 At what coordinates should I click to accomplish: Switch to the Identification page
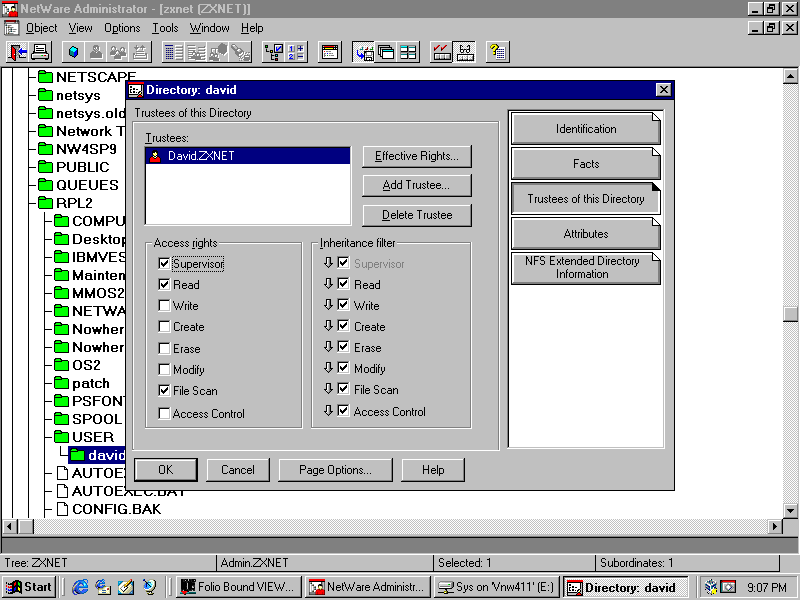click(586, 129)
